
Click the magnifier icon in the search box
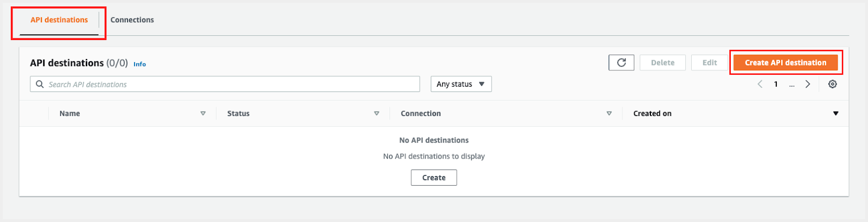(40, 84)
